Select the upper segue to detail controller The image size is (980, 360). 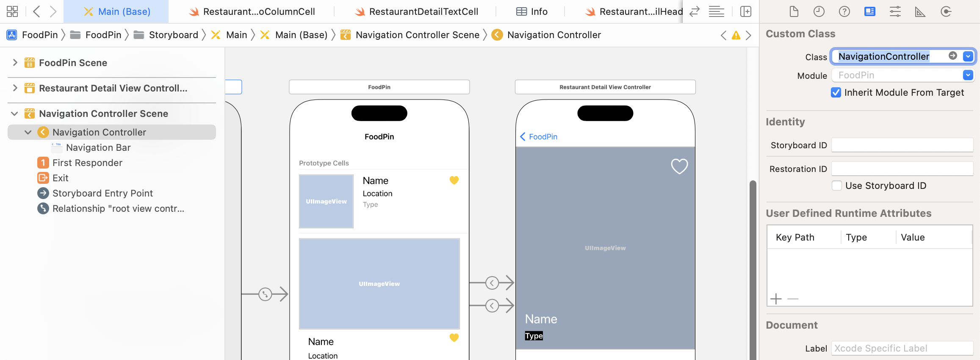pyautogui.click(x=492, y=283)
